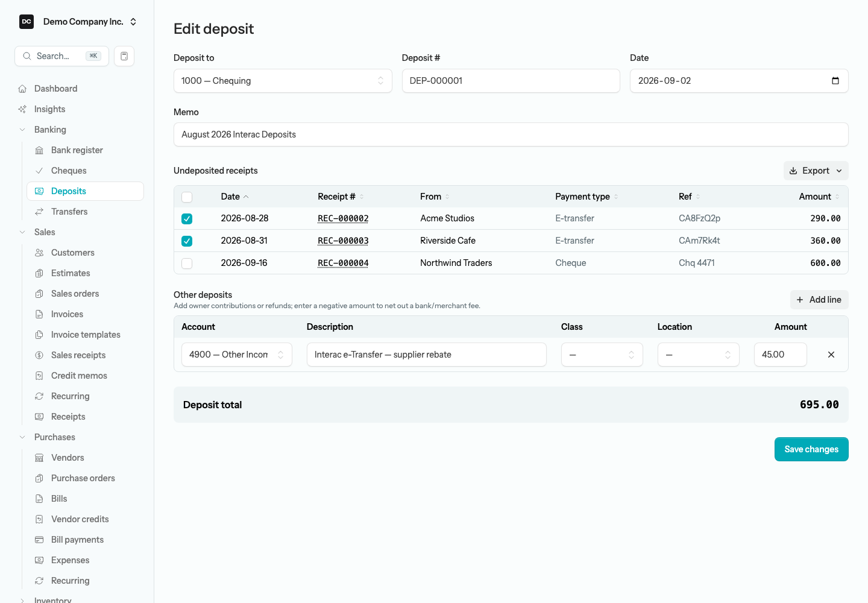This screenshot has width=868, height=603.
Task: Uncheck receipt REC-000003 from Riverside Cafe
Action: [x=187, y=241]
